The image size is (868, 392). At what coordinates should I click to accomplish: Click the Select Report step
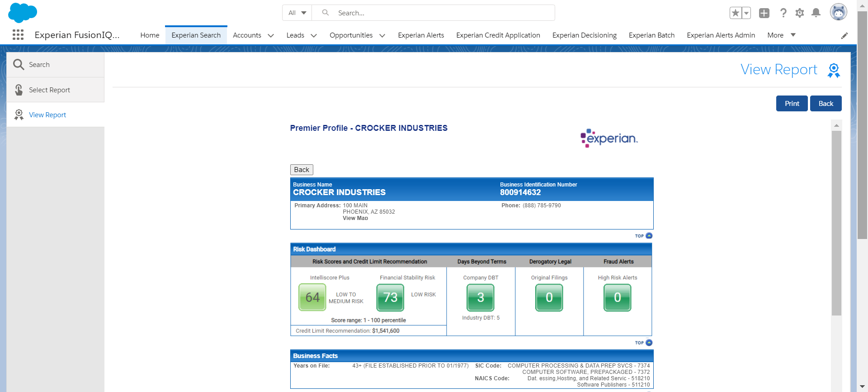(x=56, y=90)
